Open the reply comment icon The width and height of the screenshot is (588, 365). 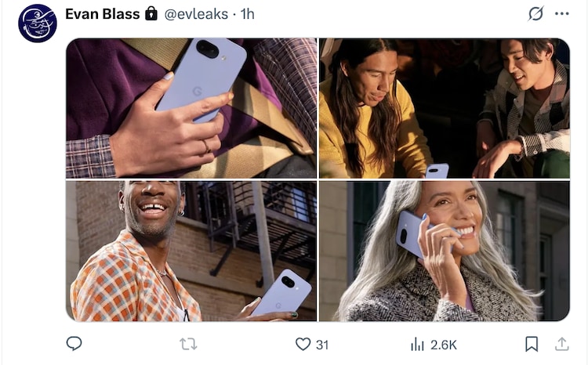point(74,344)
